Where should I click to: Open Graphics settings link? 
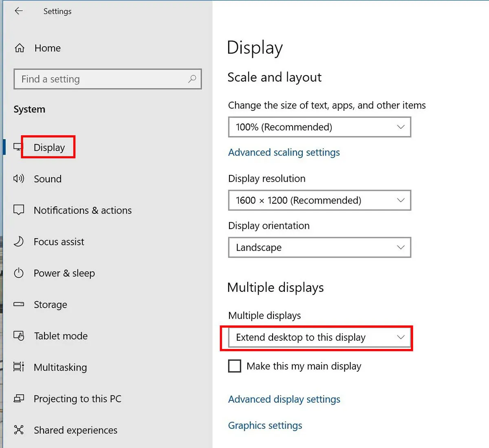tap(265, 425)
